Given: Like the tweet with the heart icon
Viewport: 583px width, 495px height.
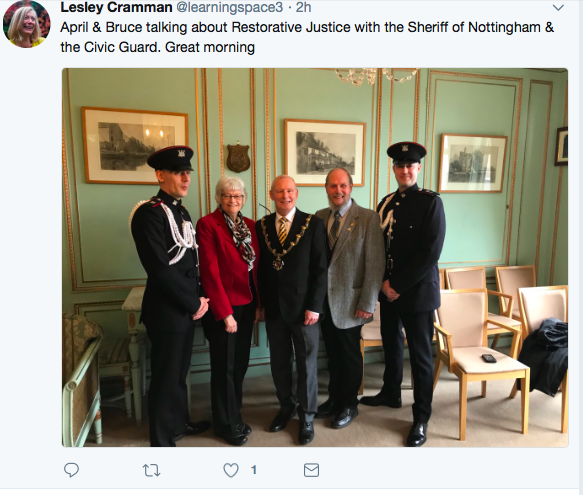Looking at the screenshot, I should point(231,470).
